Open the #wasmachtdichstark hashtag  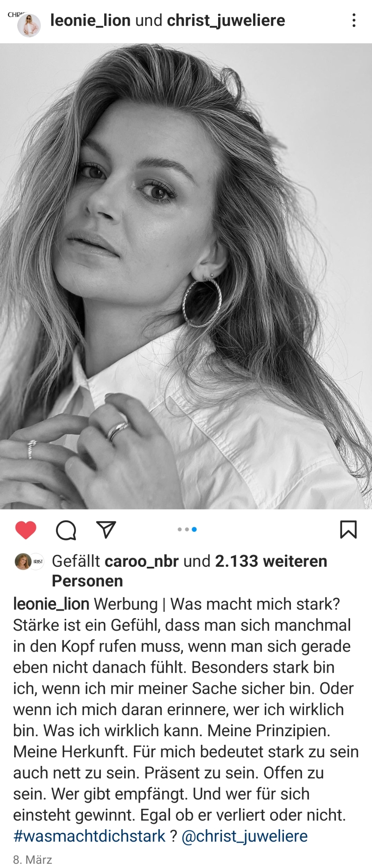point(89,836)
